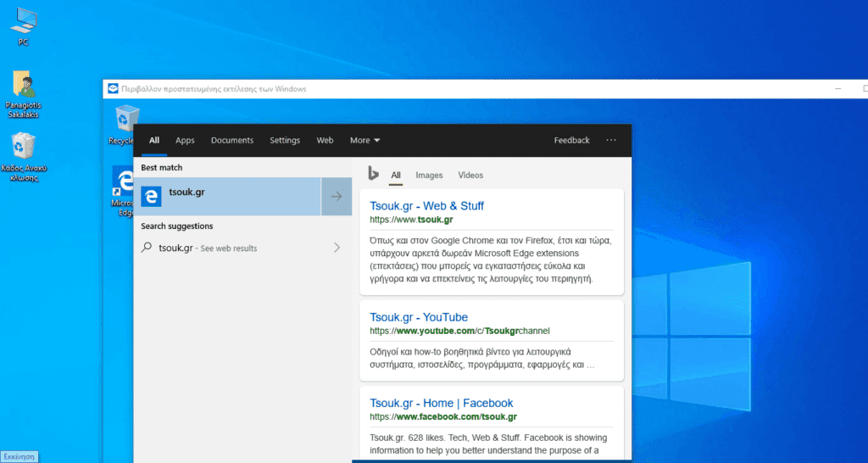Click the '628 likes' Facebook description text
This screenshot has width=868, height=463.
[488, 444]
